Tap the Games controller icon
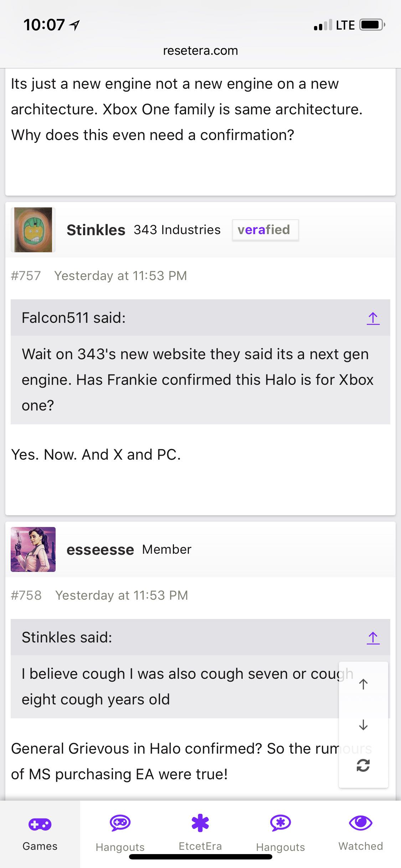This screenshot has width=401, height=868. (40, 824)
